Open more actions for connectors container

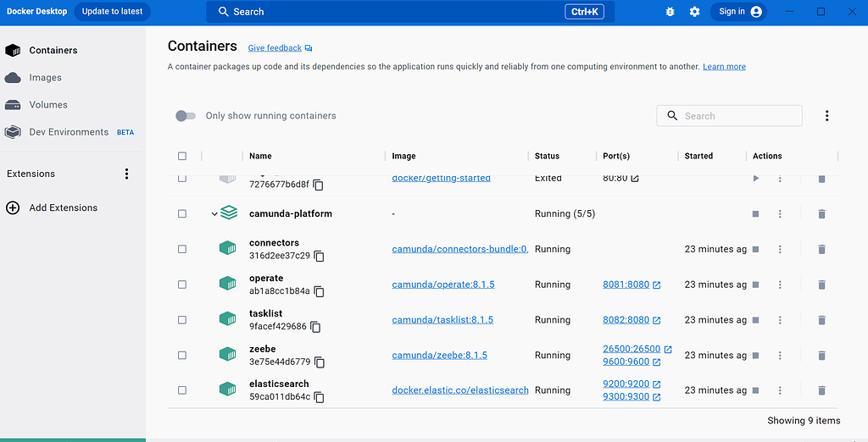780,250
